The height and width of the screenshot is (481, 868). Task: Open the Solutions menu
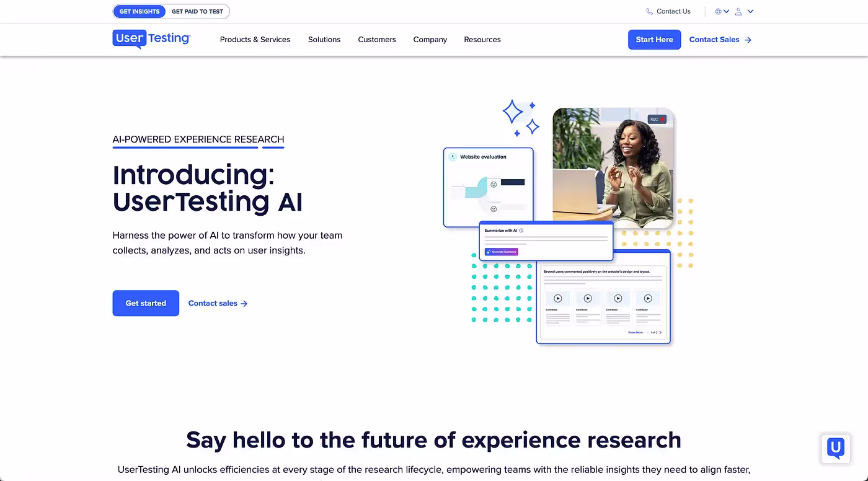[x=324, y=40]
